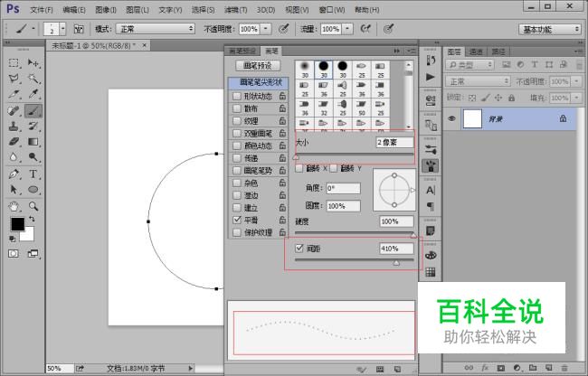
Task: Uncheck the 间距 checkbox
Action: click(x=299, y=248)
